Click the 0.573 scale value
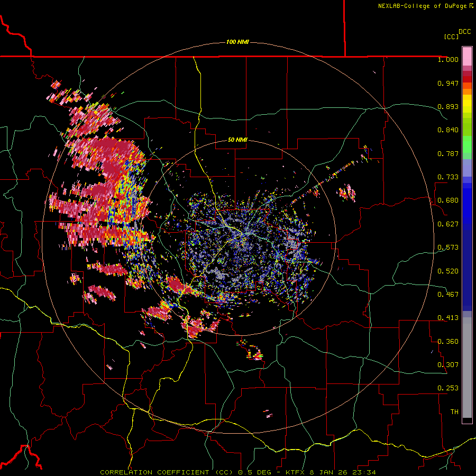This screenshot has height=476, width=476. 448,248
